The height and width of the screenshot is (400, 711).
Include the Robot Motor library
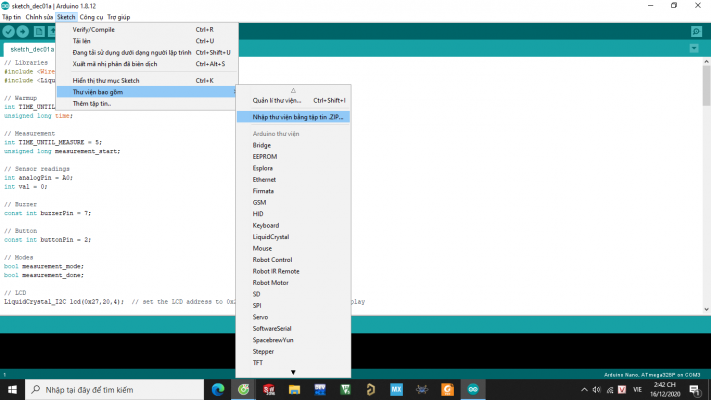pos(293,283)
